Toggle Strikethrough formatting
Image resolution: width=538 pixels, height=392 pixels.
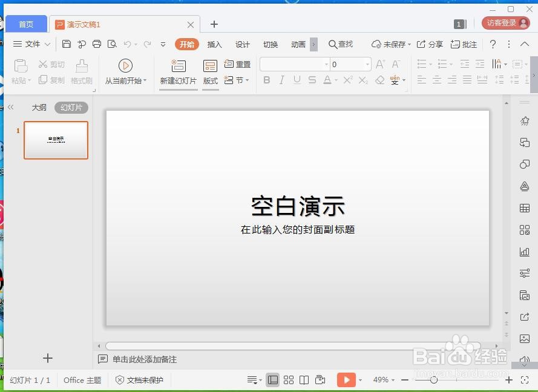(312, 80)
